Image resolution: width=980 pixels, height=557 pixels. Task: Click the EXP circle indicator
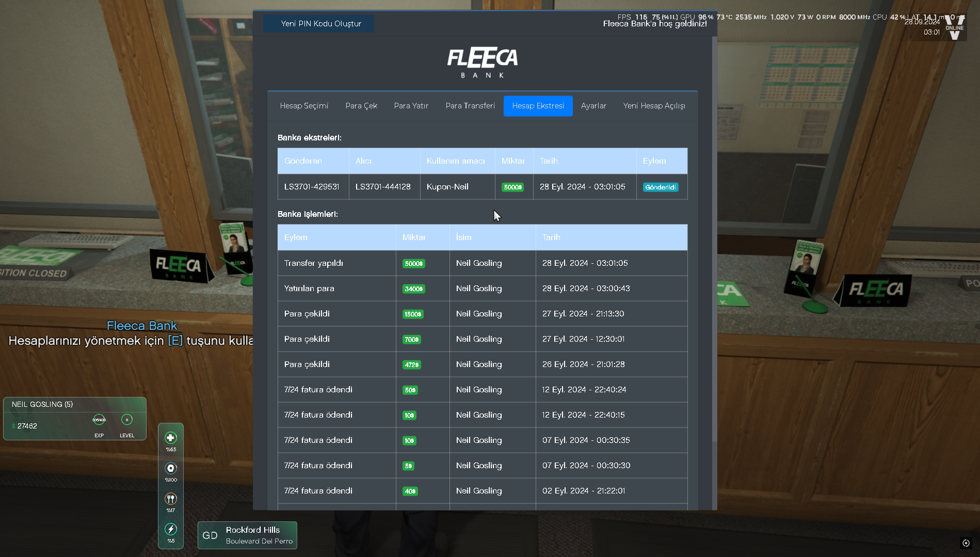[99, 420]
